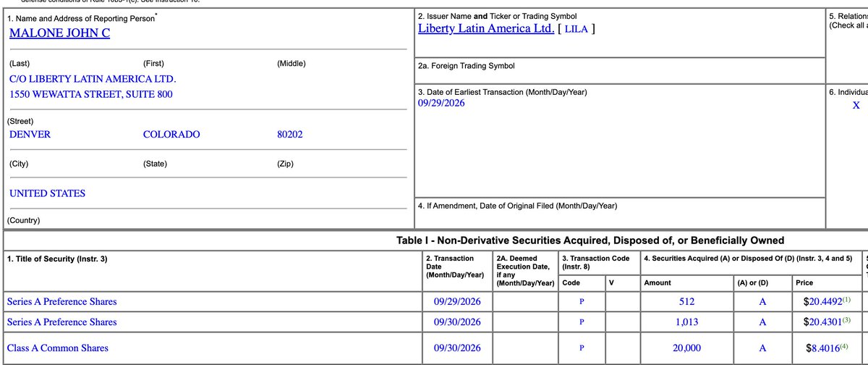
Task: Click the A indicator in the 1,013 shares row
Action: click(762, 322)
